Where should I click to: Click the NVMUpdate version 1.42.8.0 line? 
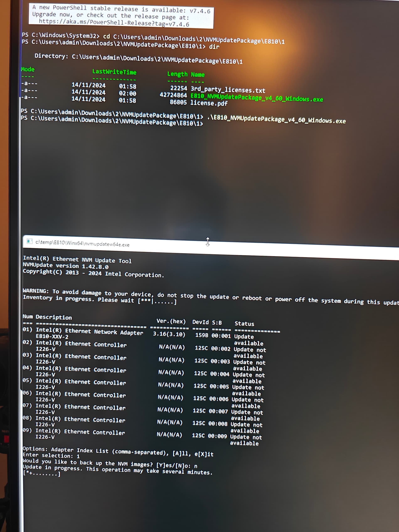pyautogui.click(x=65, y=266)
